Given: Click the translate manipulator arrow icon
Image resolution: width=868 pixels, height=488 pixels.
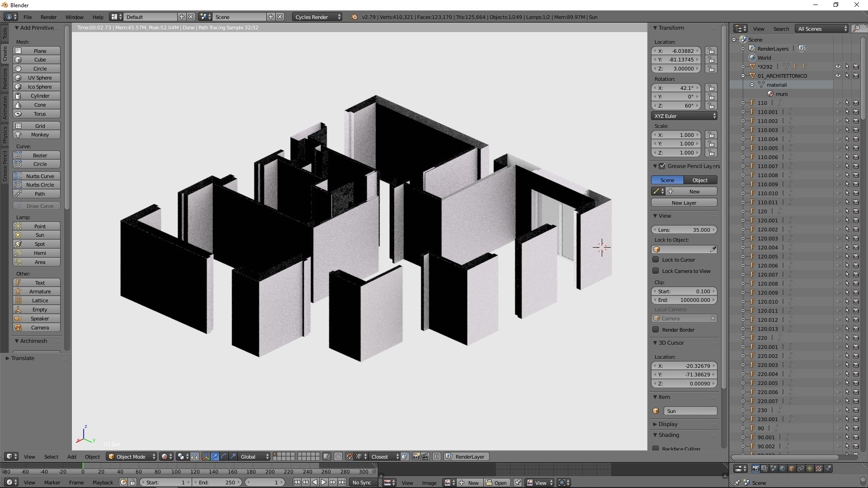Looking at the screenshot, I should pyautogui.click(x=215, y=457).
